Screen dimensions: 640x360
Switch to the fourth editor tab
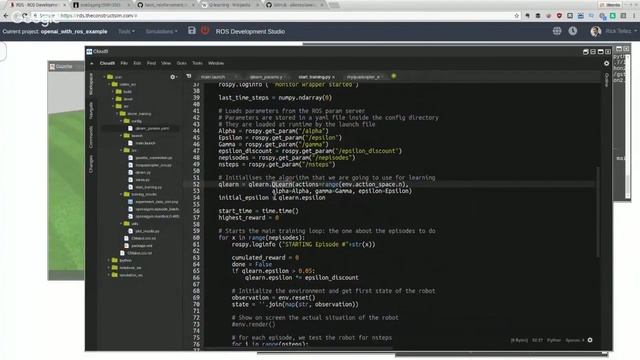click(364, 77)
